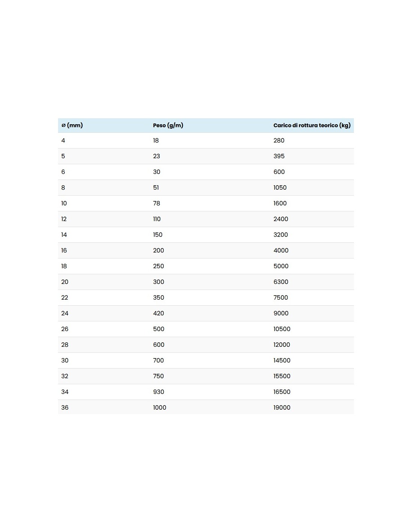Click the 2400 breaking load value
The image size is (412, 532).
(281, 219)
